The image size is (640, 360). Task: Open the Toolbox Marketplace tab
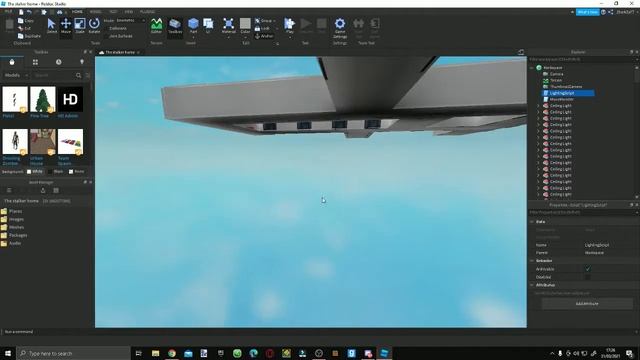[12, 62]
